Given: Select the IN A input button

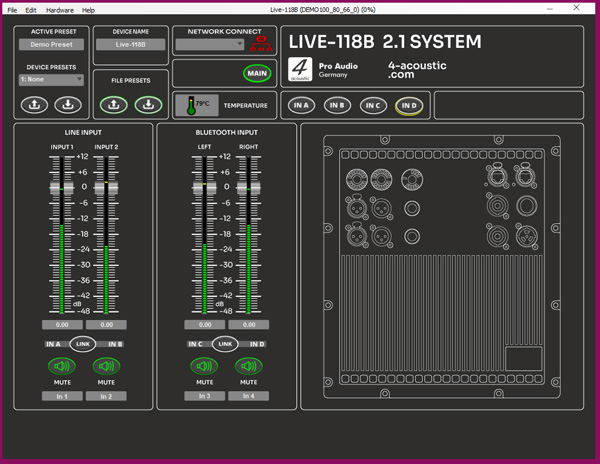Looking at the screenshot, I should (x=300, y=105).
